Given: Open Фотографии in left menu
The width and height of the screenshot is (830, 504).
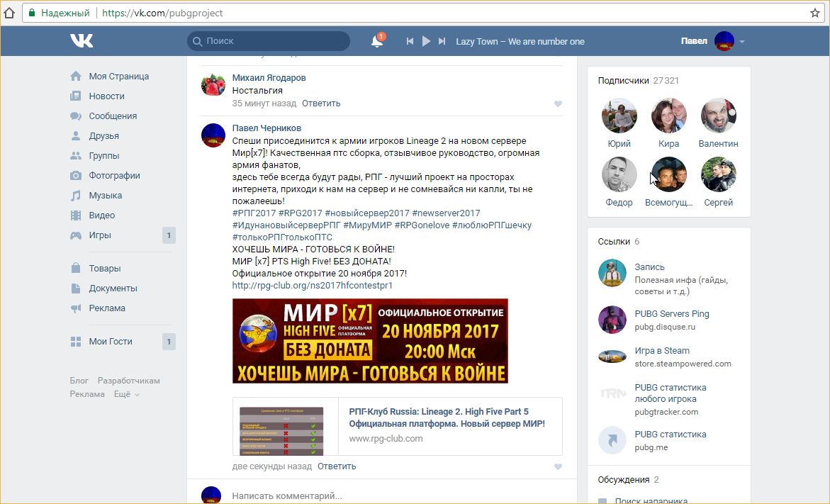Looking at the screenshot, I should pyautogui.click(x=114, y=175).
